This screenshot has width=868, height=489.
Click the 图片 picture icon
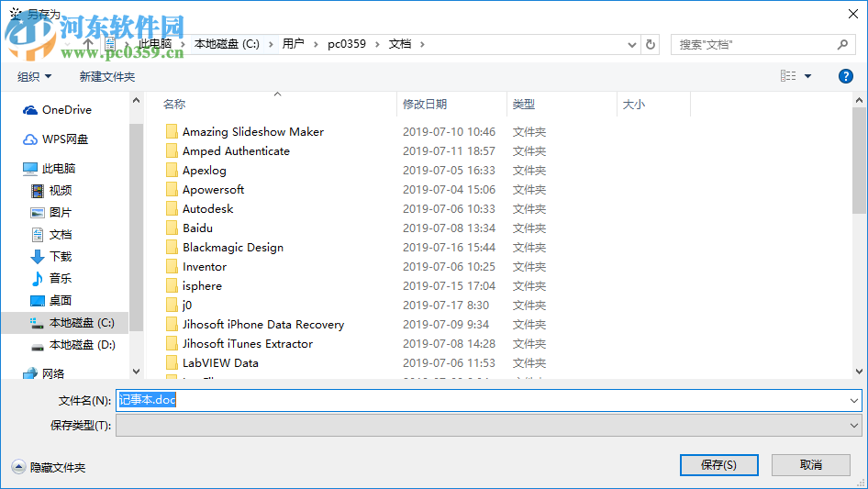click(37, 213)
